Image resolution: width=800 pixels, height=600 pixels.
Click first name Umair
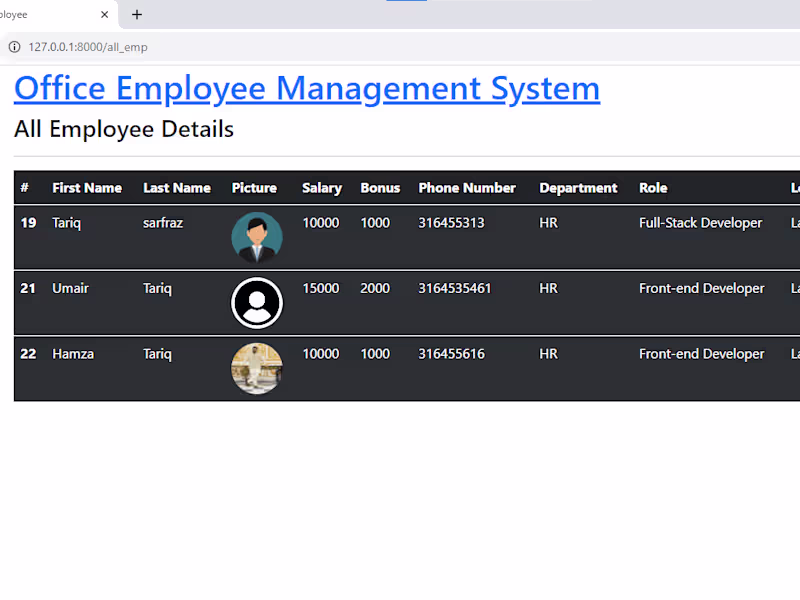pos(70,288)
